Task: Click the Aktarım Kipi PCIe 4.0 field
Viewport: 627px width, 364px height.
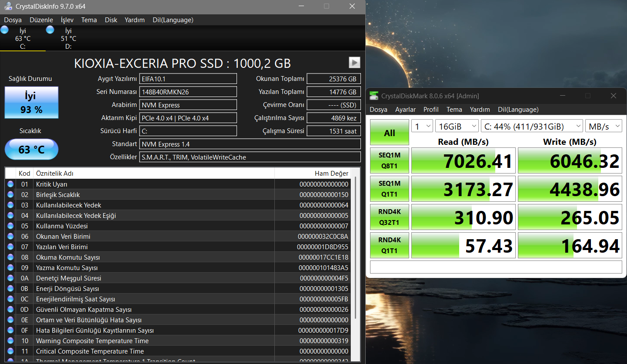Action: 188,118
